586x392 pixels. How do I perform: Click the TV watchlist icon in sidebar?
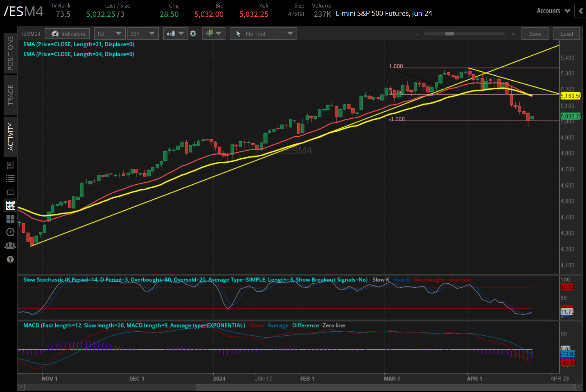pyautogui.click(x=10, y=191)
